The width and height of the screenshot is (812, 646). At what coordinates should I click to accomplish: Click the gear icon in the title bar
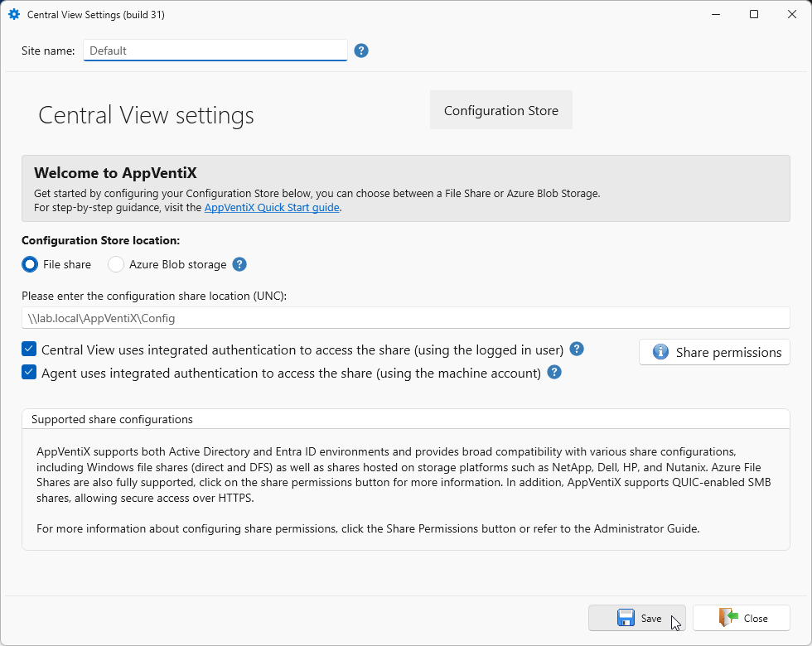click(14, 15)
